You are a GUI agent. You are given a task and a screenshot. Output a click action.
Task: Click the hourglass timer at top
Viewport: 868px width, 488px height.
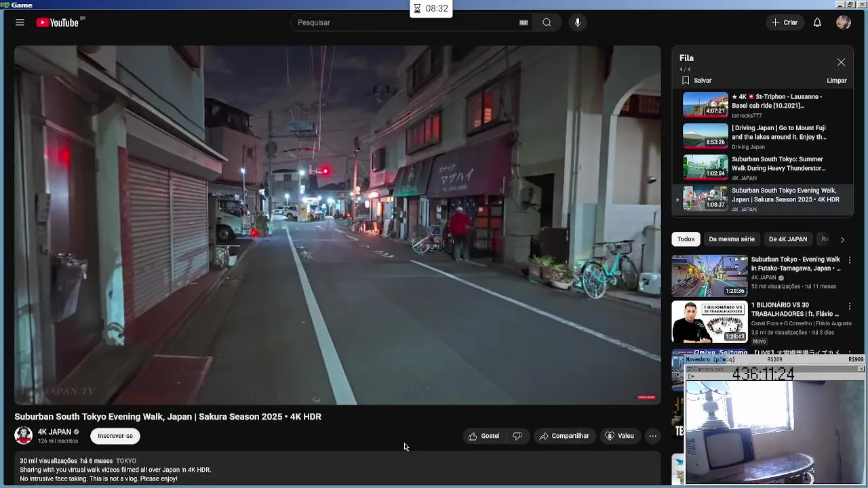point(431,9)
